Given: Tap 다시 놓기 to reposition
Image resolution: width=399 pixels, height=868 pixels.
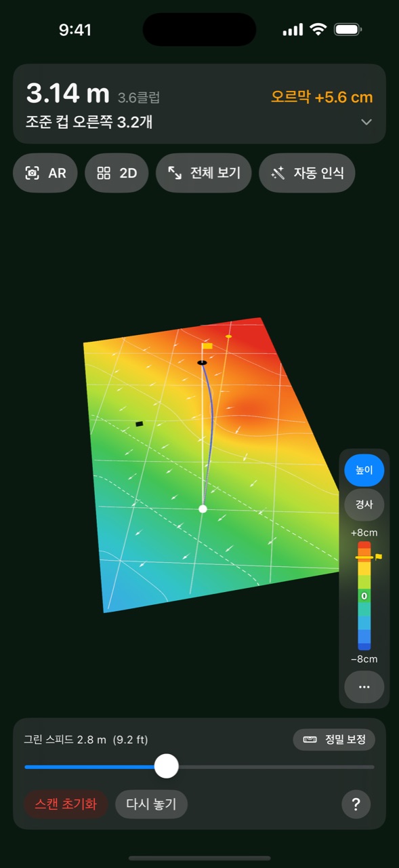Looking at the screenshot, I should 151,804.
